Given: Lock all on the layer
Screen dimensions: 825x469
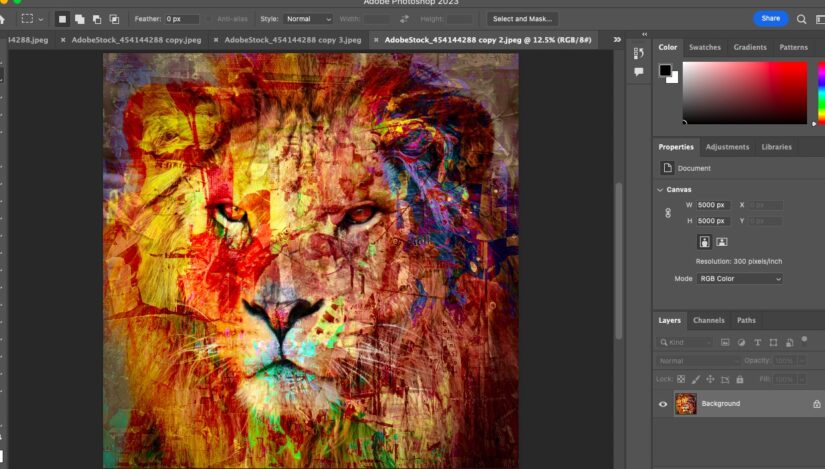Looking at the screenshot, I should pos(740,379).
